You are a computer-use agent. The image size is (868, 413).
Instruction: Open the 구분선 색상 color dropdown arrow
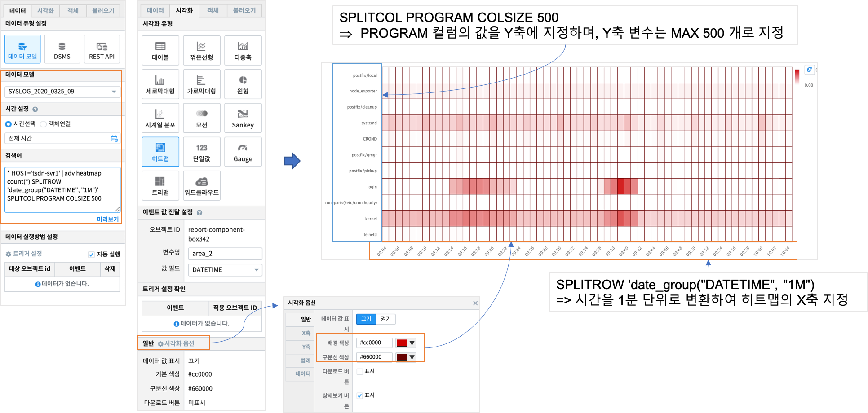(x=412, y=357)
